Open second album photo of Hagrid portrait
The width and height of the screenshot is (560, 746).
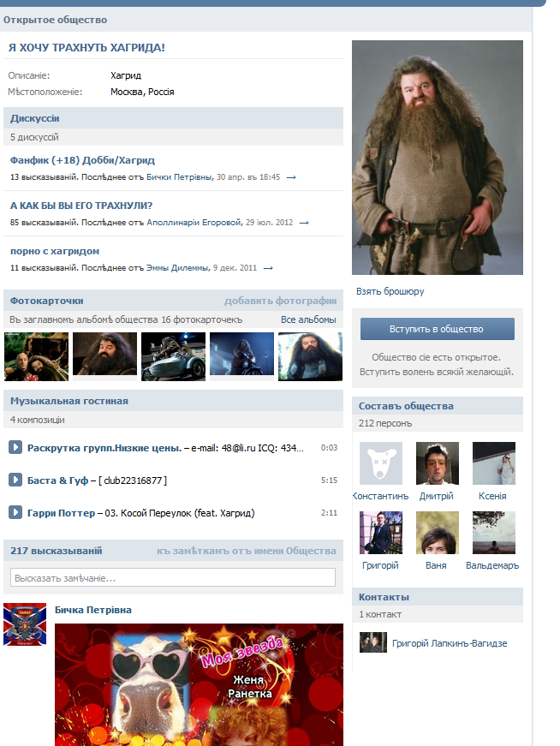point(104,354)
